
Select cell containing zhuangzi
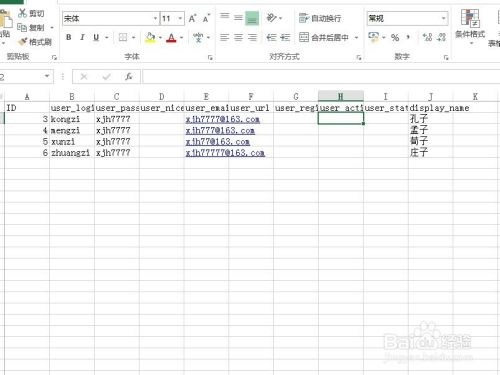point(72,153)
